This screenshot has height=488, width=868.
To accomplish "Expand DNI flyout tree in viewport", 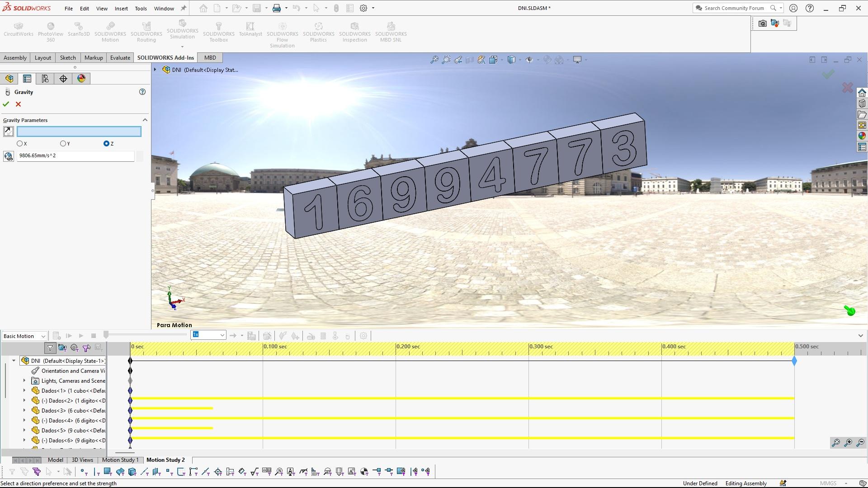I will tap(155, 70).
